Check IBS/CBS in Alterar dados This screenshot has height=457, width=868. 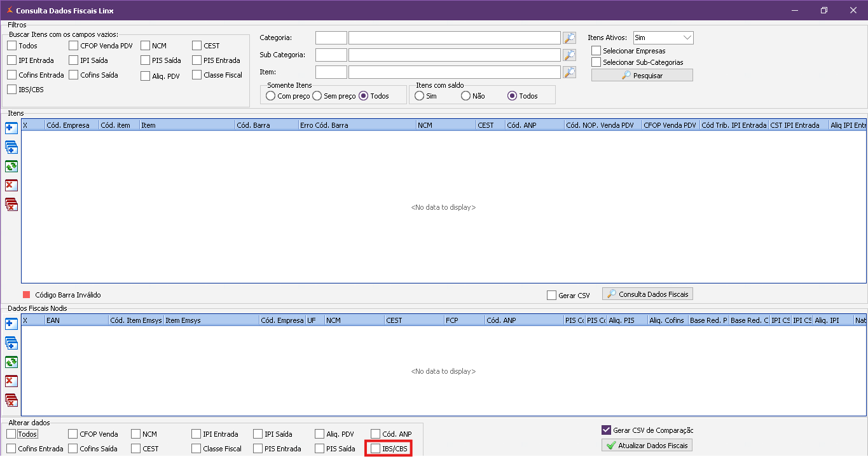[x=375, y=449]
